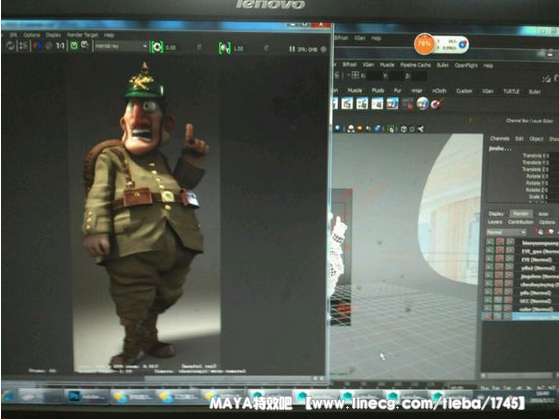Screen dimensions: 559x420
Task: Open the Normal blend mode dropdown
Action: (x=506, y=232)
